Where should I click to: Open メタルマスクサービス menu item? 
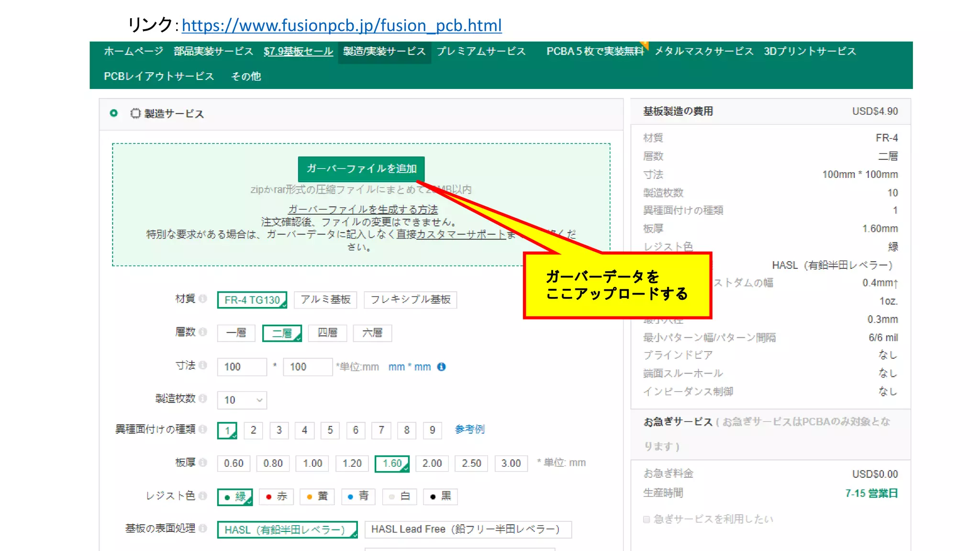(704, 52)
